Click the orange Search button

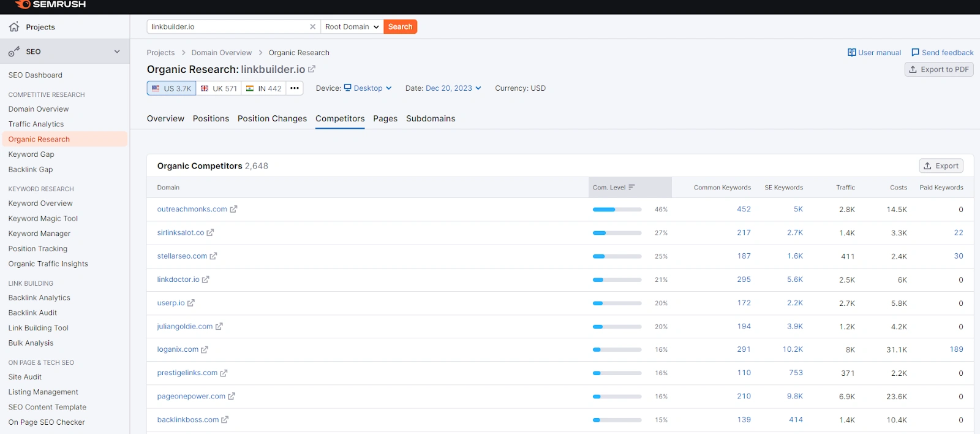pos(401,27)
